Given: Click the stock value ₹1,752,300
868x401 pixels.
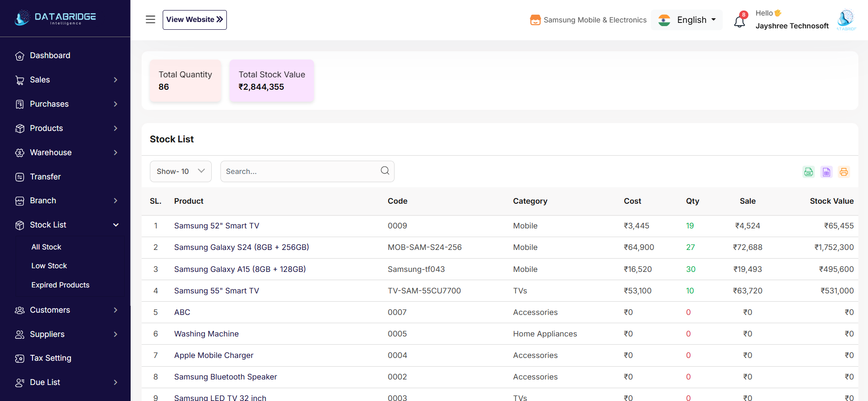Looking at the screenshot, I should point(834,247).
